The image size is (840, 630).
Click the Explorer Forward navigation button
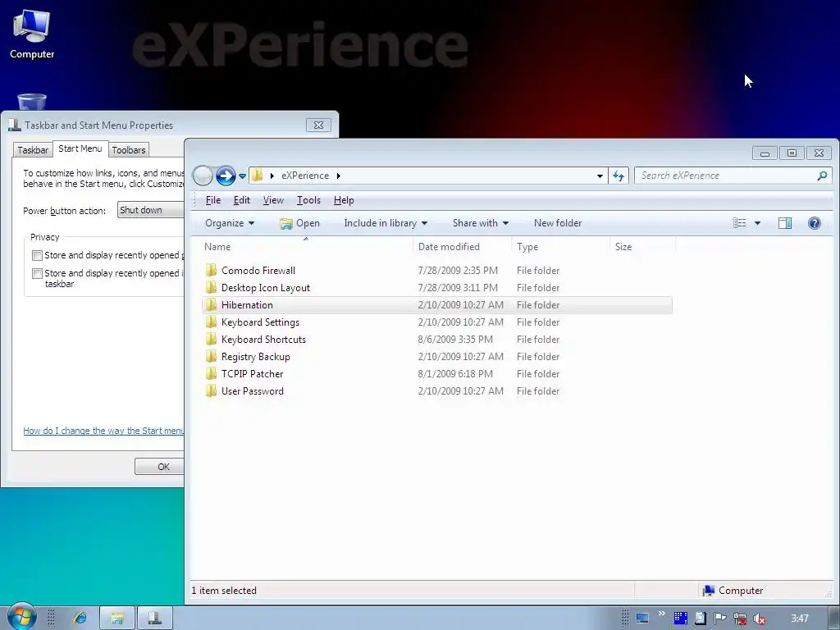[x=226, y=176]
